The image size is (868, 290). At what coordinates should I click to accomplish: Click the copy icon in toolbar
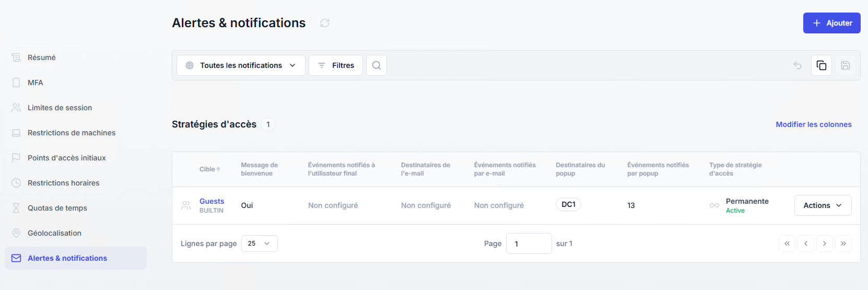point(822,65)
